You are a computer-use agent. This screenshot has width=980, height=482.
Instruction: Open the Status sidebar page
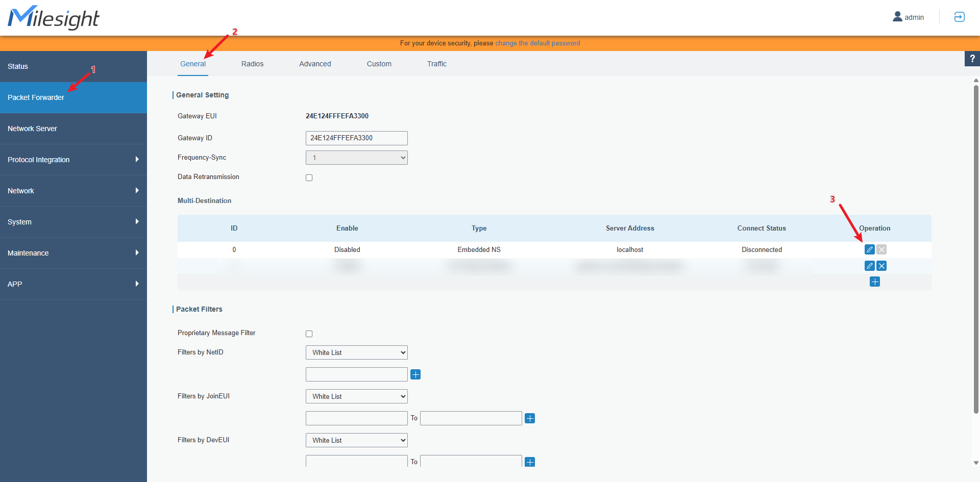click(x=73, y=66)
